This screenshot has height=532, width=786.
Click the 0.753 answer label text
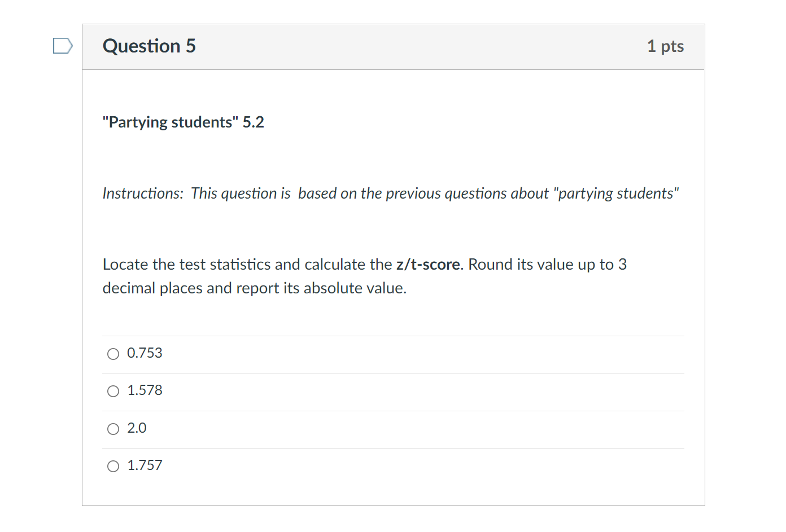(145, 353)
